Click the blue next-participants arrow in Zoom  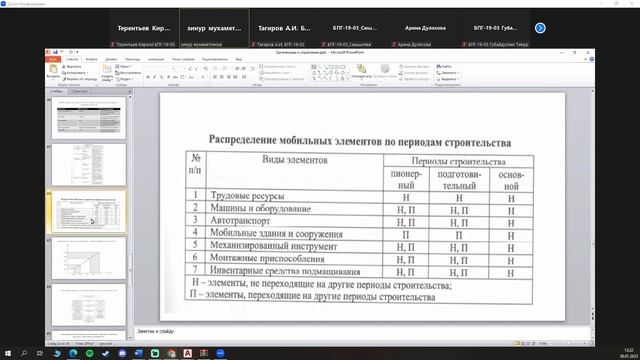[540, 28]
